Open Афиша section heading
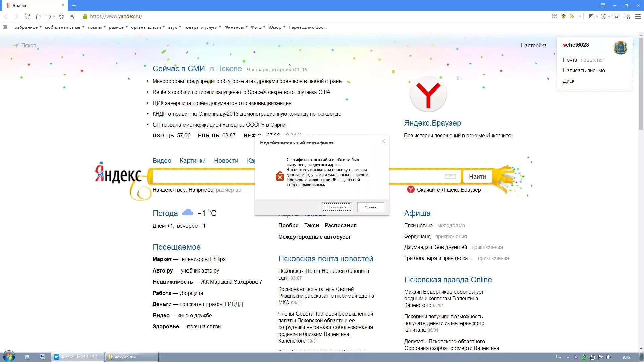Viewport: 644px width, 362px height. [x=417, y=213]
